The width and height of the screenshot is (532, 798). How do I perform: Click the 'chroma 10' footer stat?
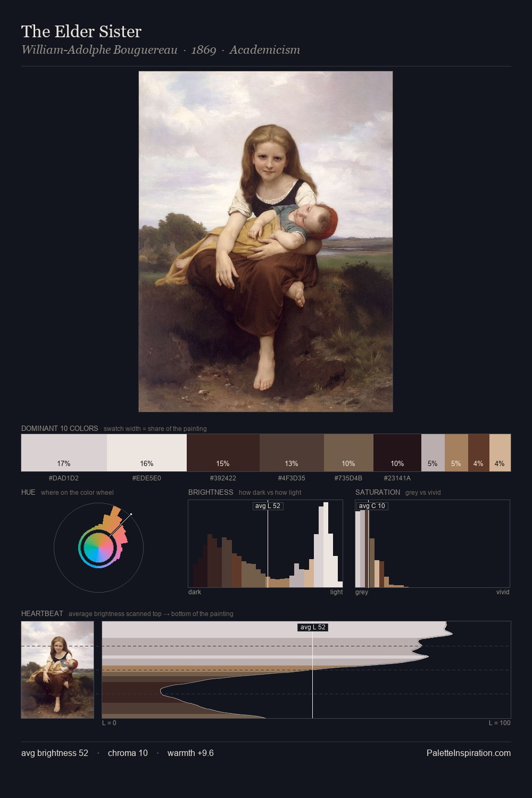[128, 753]
